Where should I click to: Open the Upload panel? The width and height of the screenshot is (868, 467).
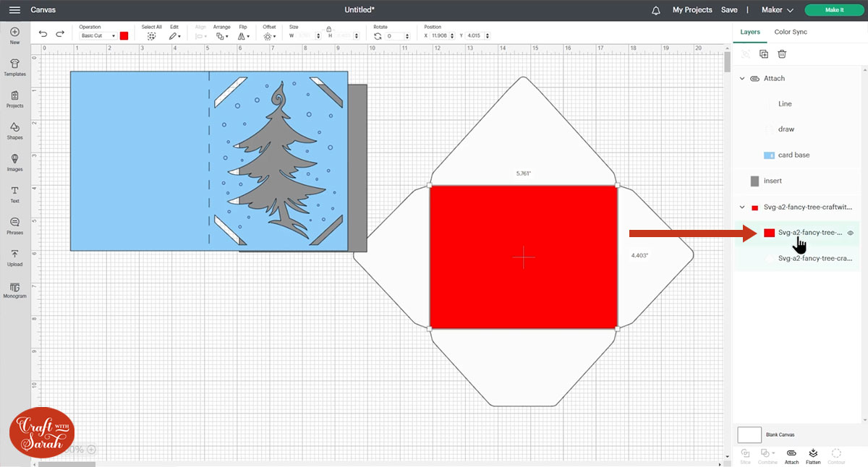click(x=14, y=257)
